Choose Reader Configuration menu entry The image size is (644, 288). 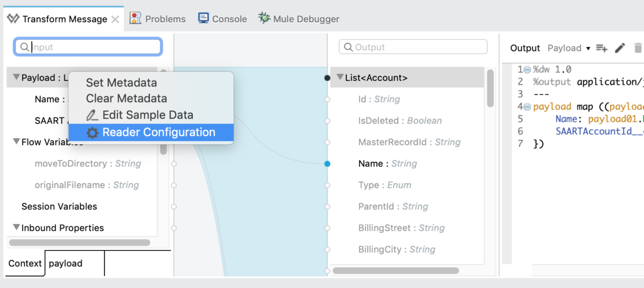[x=151, y=132]
